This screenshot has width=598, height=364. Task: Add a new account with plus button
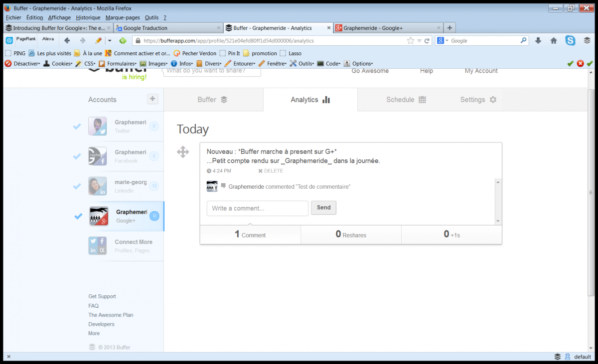(x=152, y=99)
